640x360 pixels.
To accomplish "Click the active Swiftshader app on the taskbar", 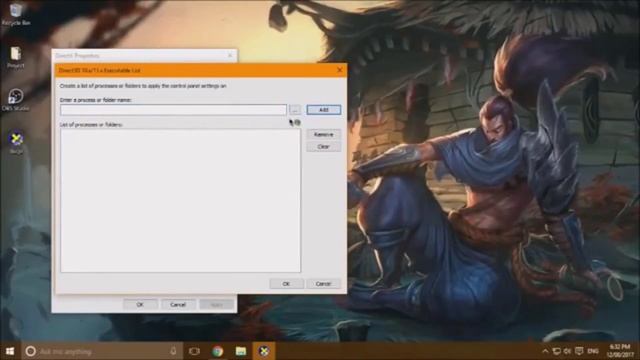I will [264, 351].
